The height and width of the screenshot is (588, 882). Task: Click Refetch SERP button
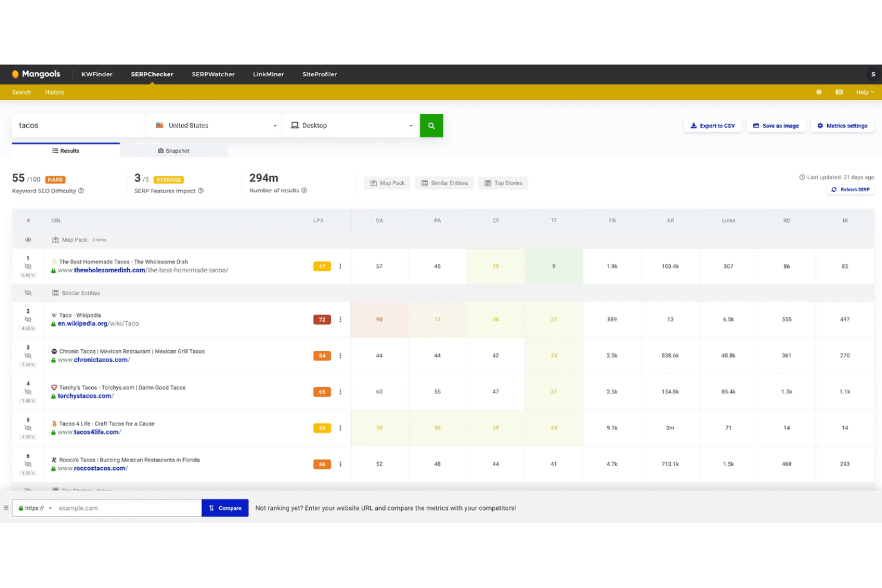click(x=850, y=189)
